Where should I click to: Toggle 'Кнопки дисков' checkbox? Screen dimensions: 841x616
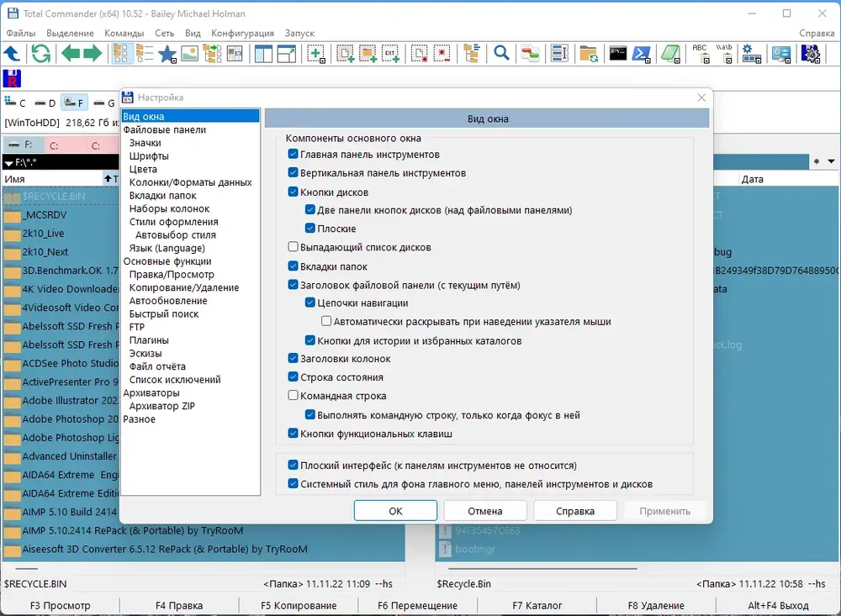pyautogui.click(x=293, y=192)
